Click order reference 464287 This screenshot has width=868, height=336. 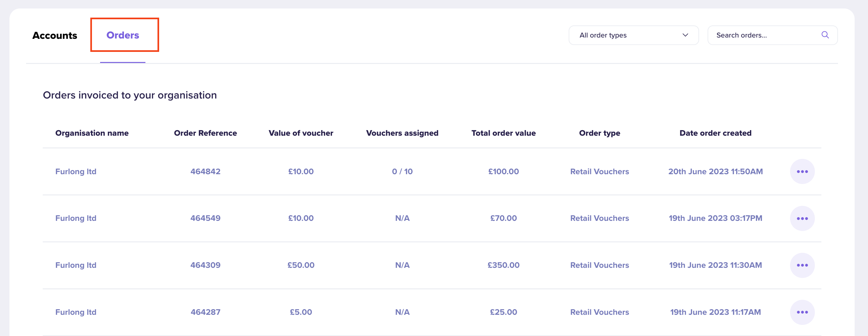click(x=205, y=312)
